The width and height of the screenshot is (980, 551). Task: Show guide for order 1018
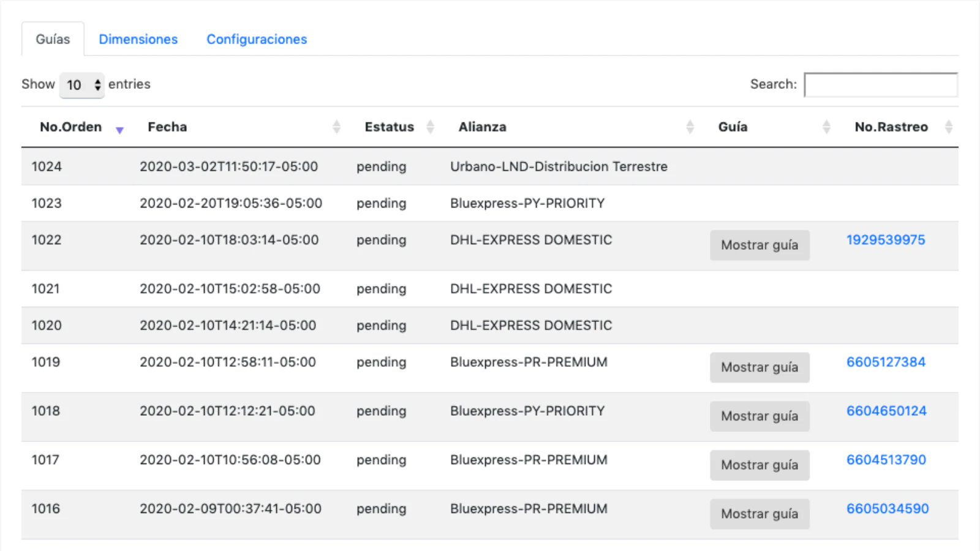click(759, 416)
